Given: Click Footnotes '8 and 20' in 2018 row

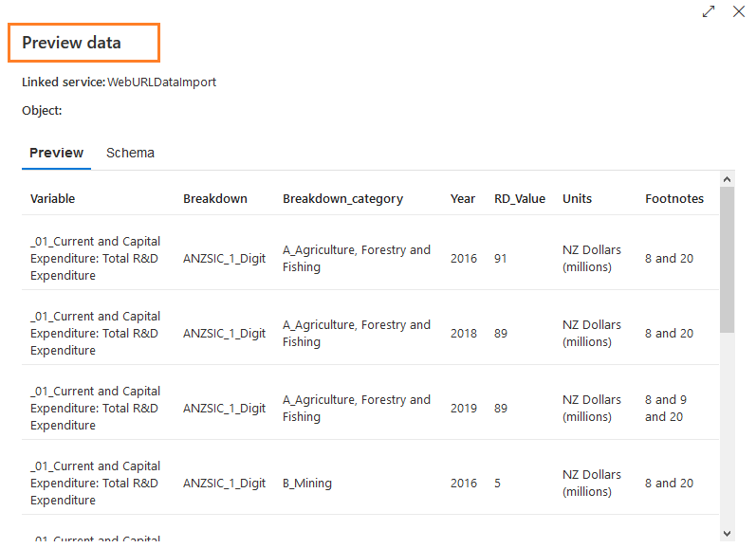Looking at the screenshot, I should pyautogui.click(x=670, y=333).
